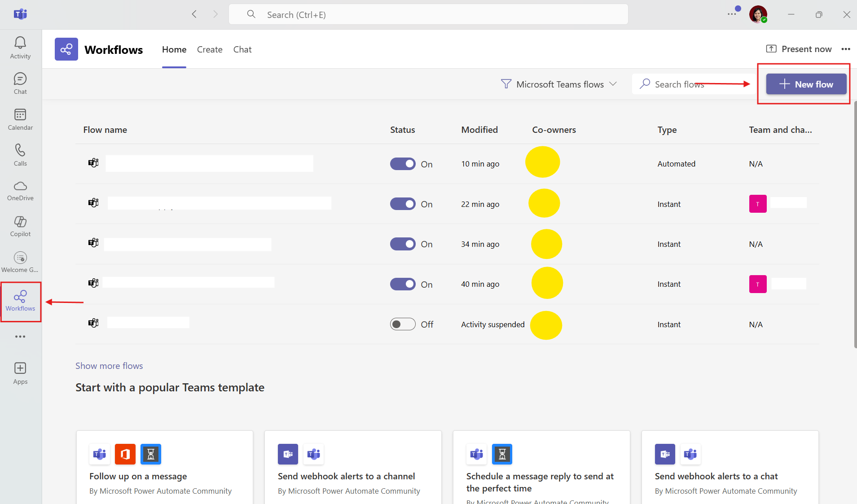Click Teams icon of 22 min ago flow
The image size is (857, 504).
click(93, 203)
